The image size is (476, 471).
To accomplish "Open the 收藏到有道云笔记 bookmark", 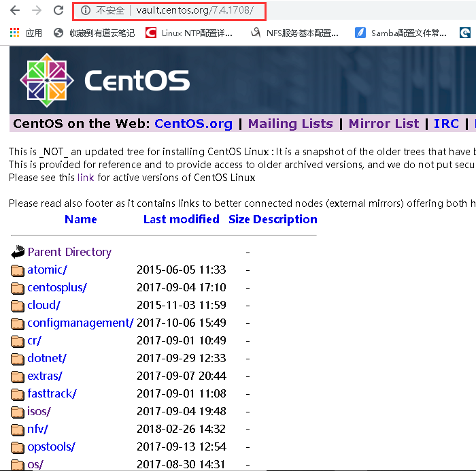I will (94, 33).
